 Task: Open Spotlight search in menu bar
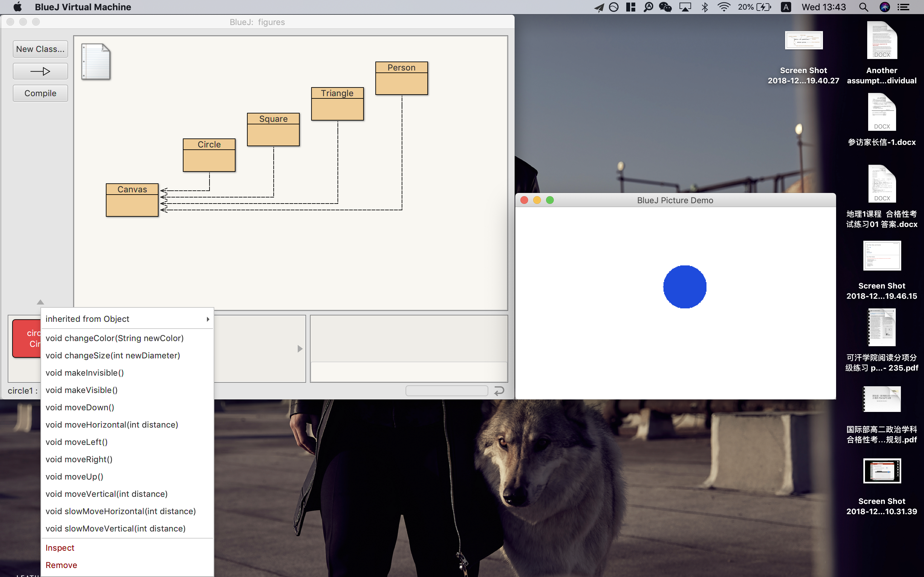863,7
